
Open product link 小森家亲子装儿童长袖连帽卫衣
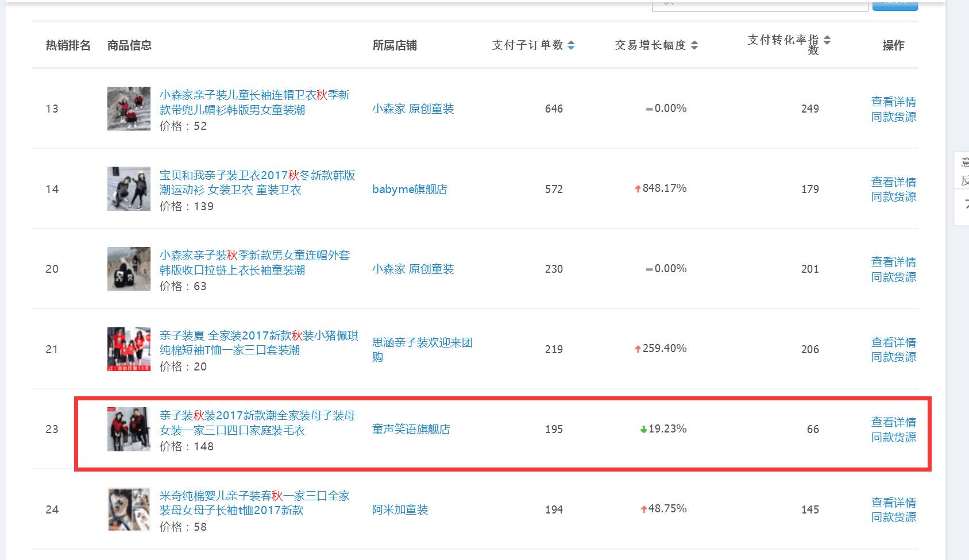254,102
